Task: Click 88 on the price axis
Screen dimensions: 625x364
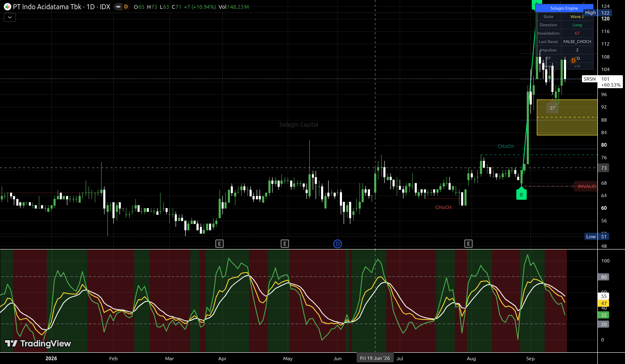Action: tap(604, 120)
